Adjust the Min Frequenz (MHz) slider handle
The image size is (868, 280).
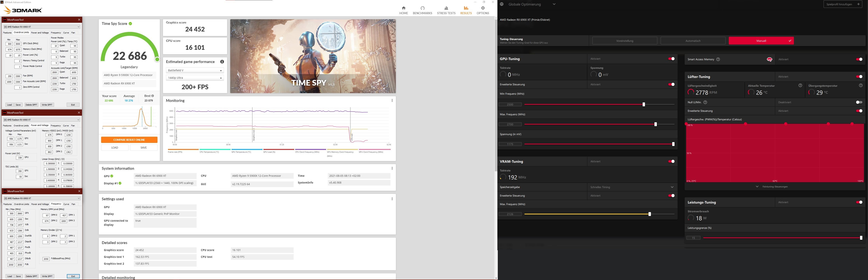(644, 104)
